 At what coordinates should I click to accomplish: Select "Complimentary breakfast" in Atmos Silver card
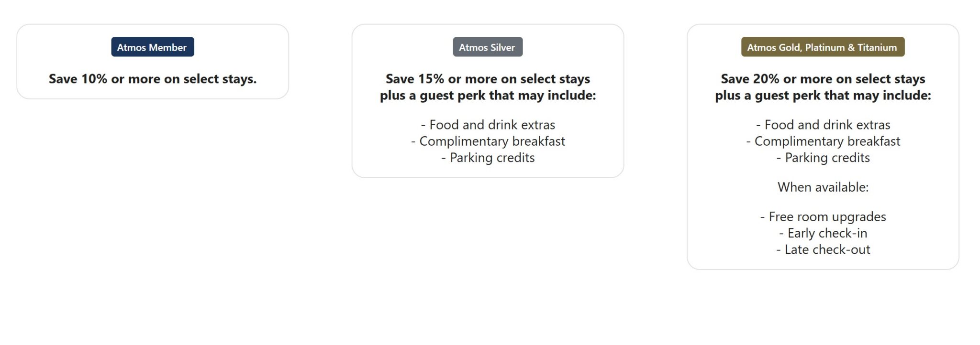pyautogui.click(x=488, y=141)
